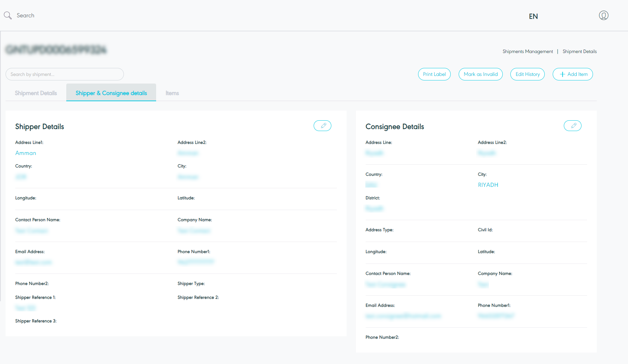Image resolution: width=628 pixels, height=364 pixels.
Task: Open the user profile icon
Action: tap(603, 16)
